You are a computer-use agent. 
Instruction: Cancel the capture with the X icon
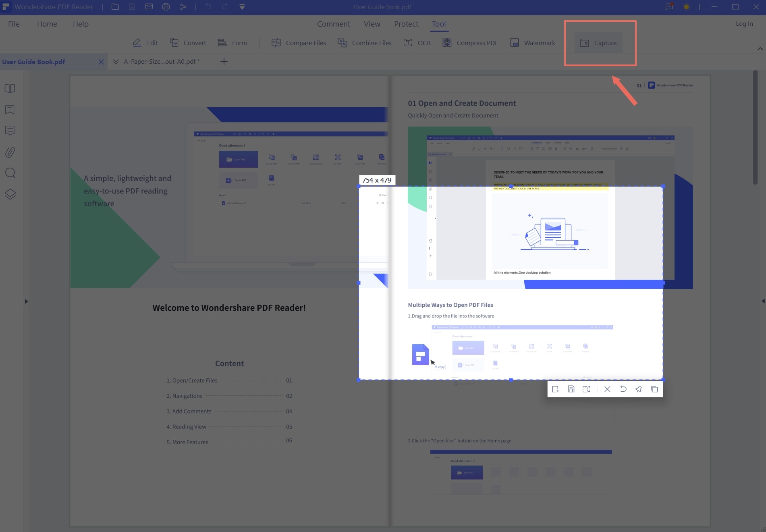tap(607, 389)
